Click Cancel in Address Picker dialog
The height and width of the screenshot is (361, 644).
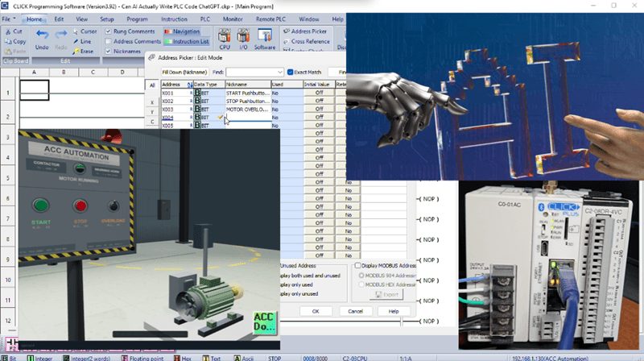point(355,311)
